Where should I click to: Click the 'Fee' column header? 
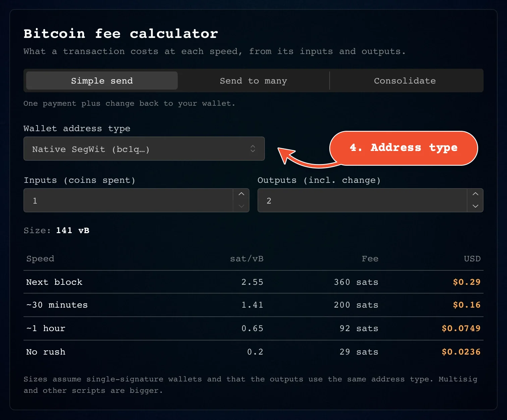[370, 259]
